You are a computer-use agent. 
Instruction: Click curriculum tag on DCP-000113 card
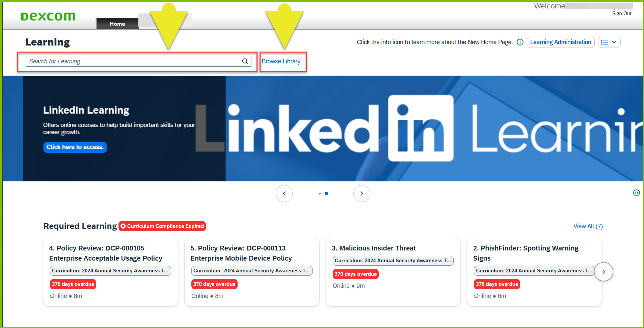252,271
